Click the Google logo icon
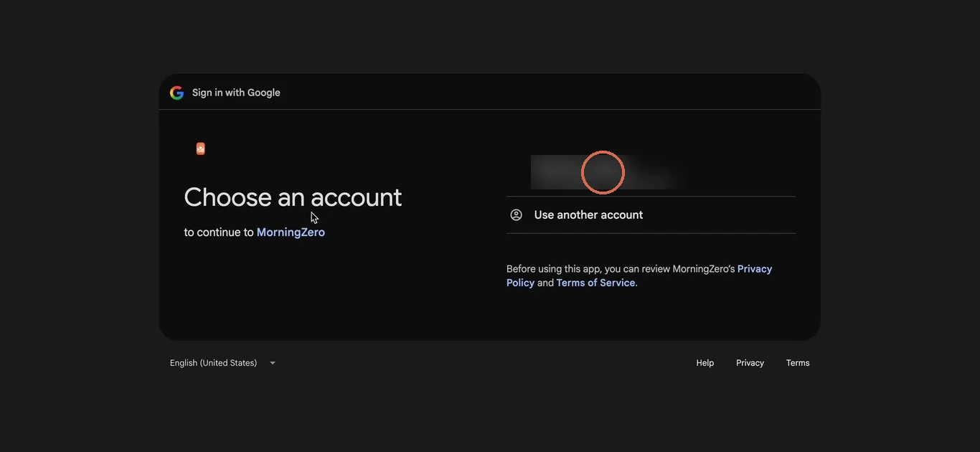 click(x=176, y=93)
